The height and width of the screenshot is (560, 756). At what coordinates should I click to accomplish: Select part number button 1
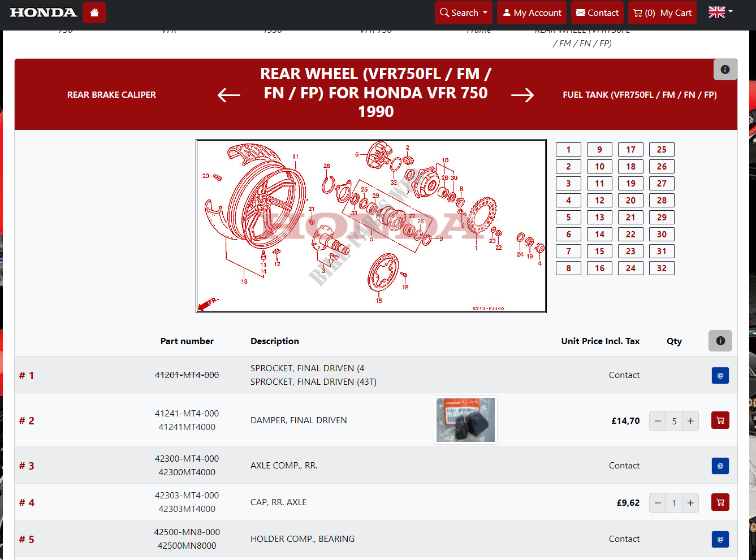click(x=568, y=150)
